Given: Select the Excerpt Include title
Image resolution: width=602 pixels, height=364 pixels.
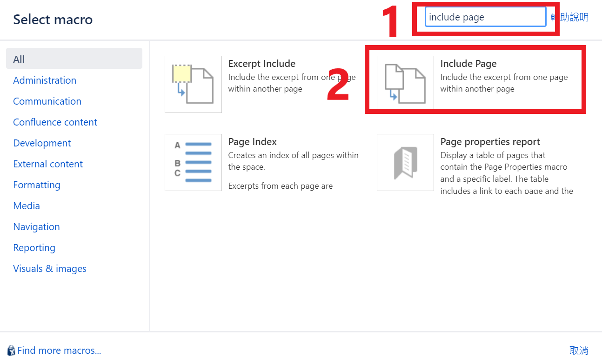Looking at the screenshot, I should point(262,64).
